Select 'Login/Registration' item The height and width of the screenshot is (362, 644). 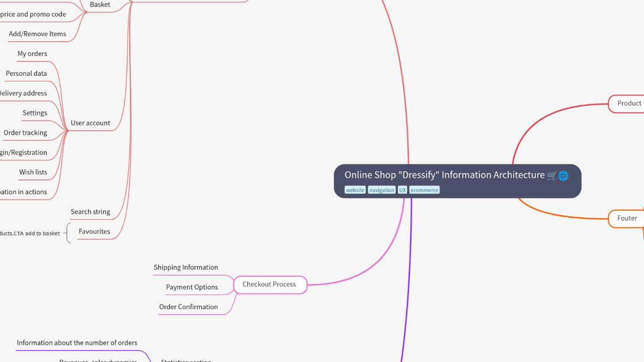point(23,152)
